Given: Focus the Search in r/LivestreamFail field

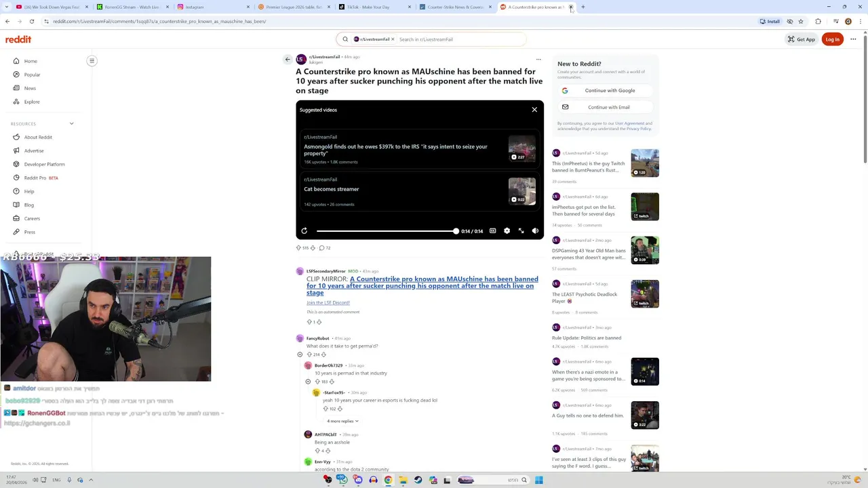Looking at the screenshot, I should pos(461,39).
